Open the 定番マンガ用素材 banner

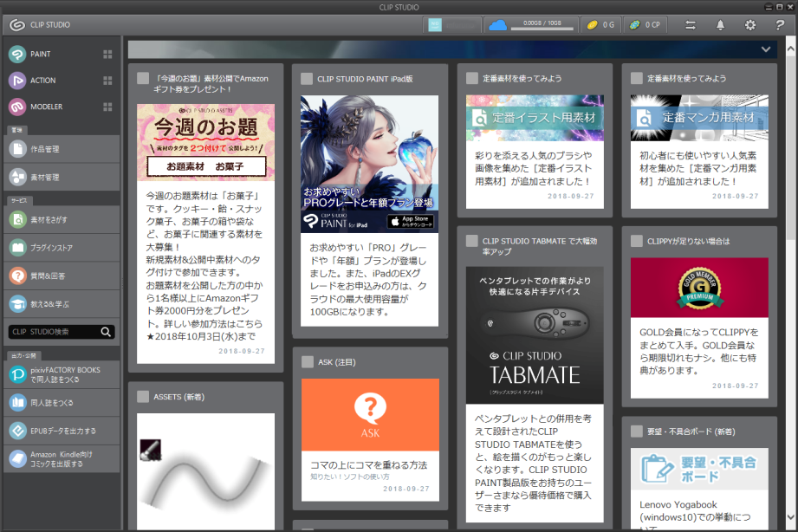[x=699, y=118]
